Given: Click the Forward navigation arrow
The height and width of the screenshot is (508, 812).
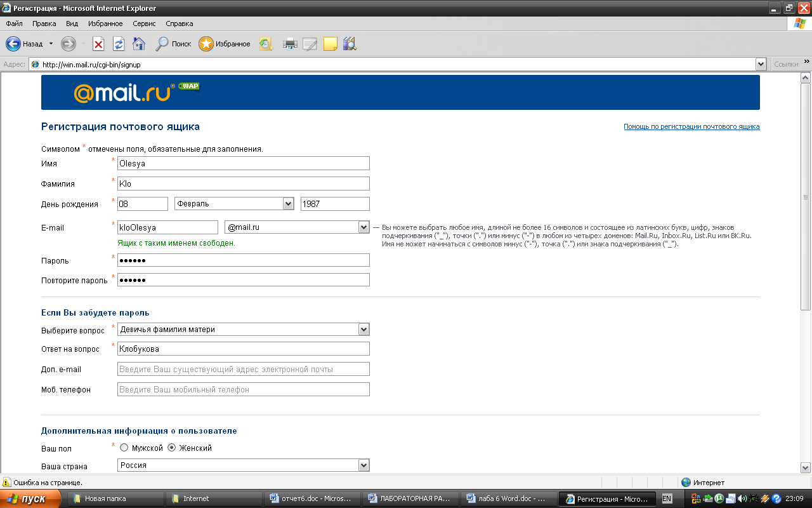Looking at the screenshot, I should pos(68,44).
